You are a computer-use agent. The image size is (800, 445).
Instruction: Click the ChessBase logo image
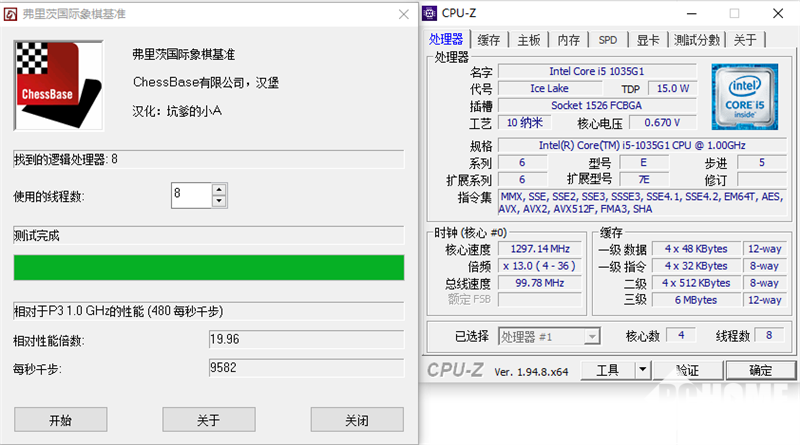pyautogui.click(x=59, y=86)
